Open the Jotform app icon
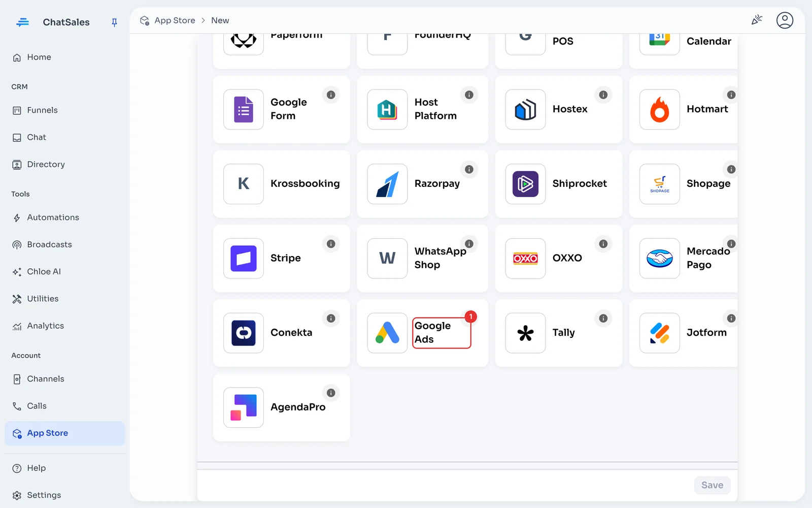Viewport: 812px width, 508px height. pos(659,333)
